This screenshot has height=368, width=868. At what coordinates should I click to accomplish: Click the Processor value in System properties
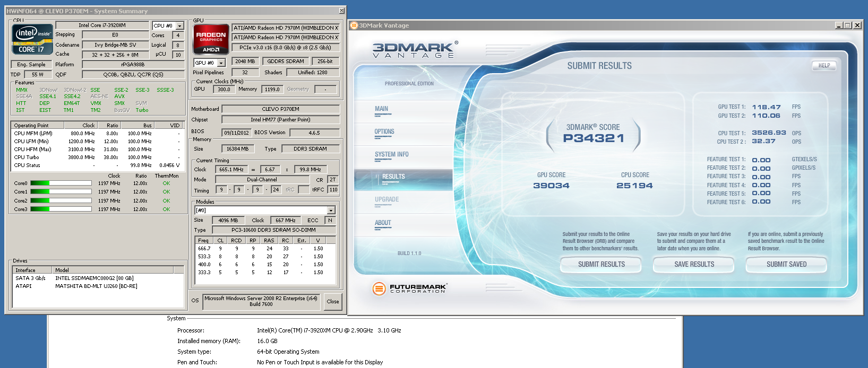point(329,330)
